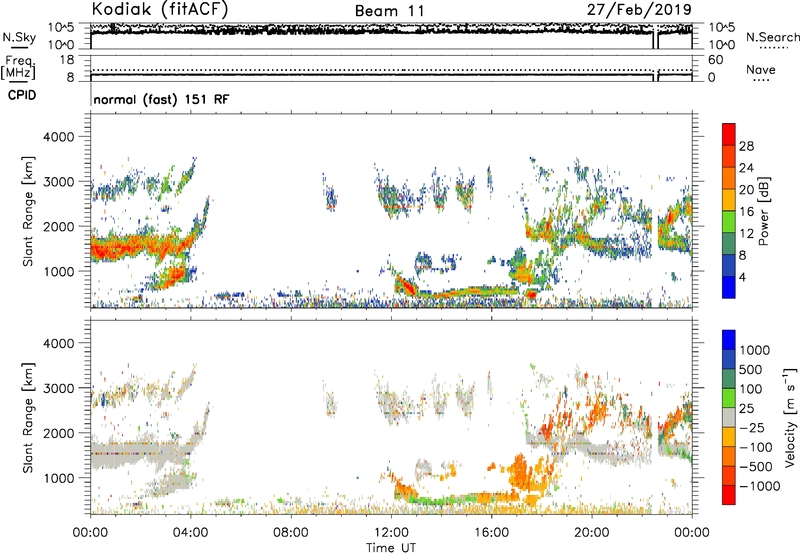
Task: Click the 'Power [dB]' color bar title
Action: tap(763, 211)
